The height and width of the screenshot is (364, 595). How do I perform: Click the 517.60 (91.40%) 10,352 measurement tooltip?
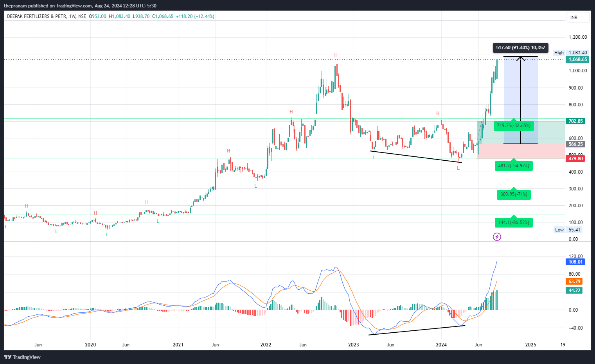[520, 48]
